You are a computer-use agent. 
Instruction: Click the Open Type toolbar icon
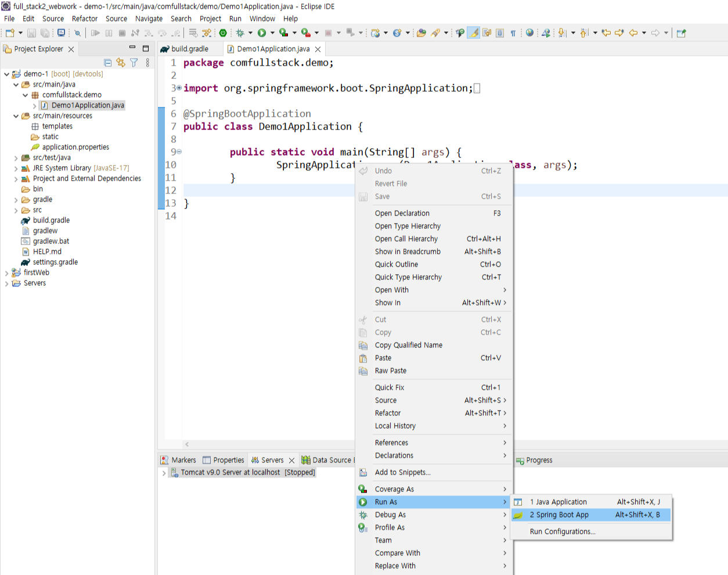point(421,33)
